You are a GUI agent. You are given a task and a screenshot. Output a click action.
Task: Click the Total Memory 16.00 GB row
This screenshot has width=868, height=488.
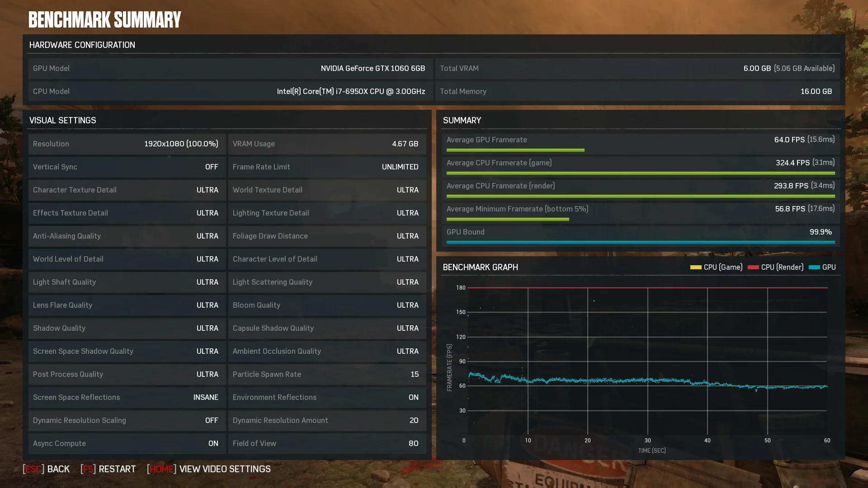pyautogui.click(x=637, y=91)
